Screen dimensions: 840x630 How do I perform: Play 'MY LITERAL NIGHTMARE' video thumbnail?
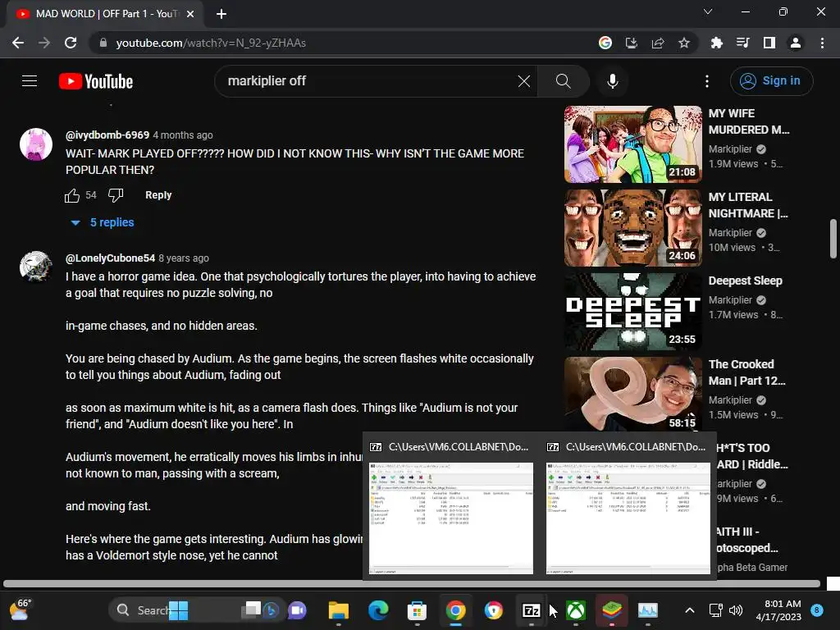point(632,228)
